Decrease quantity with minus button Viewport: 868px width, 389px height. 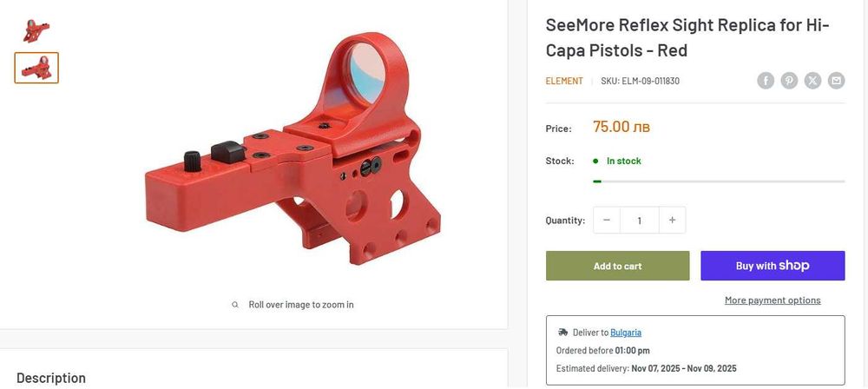(x=607, y=221)
